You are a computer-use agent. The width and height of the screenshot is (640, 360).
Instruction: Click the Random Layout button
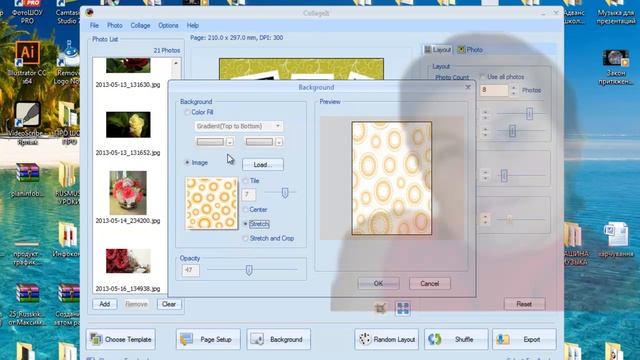coord(387,339)
